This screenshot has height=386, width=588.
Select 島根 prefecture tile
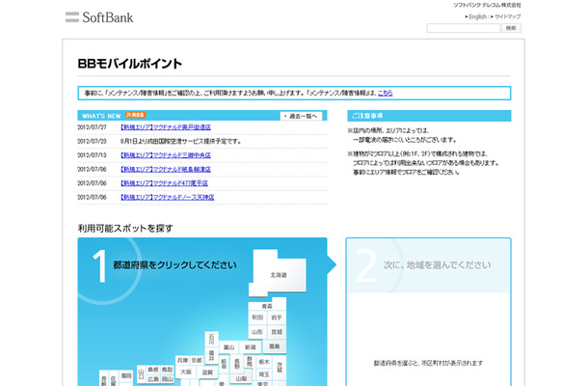coord(153,370)
